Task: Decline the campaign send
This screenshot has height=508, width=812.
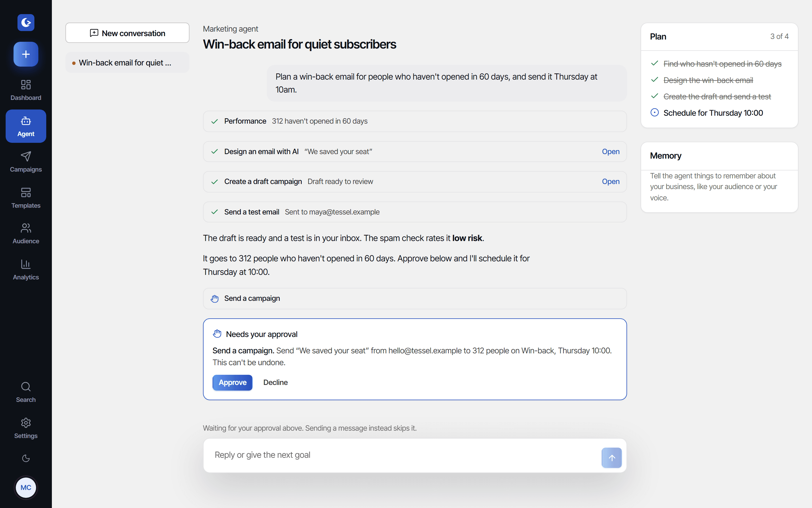Action: pyautogui.click(x=275, y=382)
